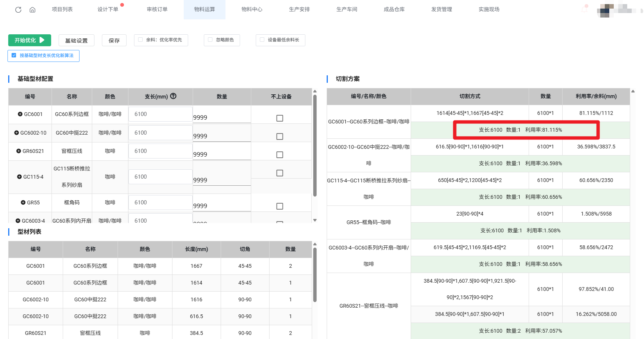Expand the GC6003-4 profile row
644x339 pixels.
coord(18,221)
